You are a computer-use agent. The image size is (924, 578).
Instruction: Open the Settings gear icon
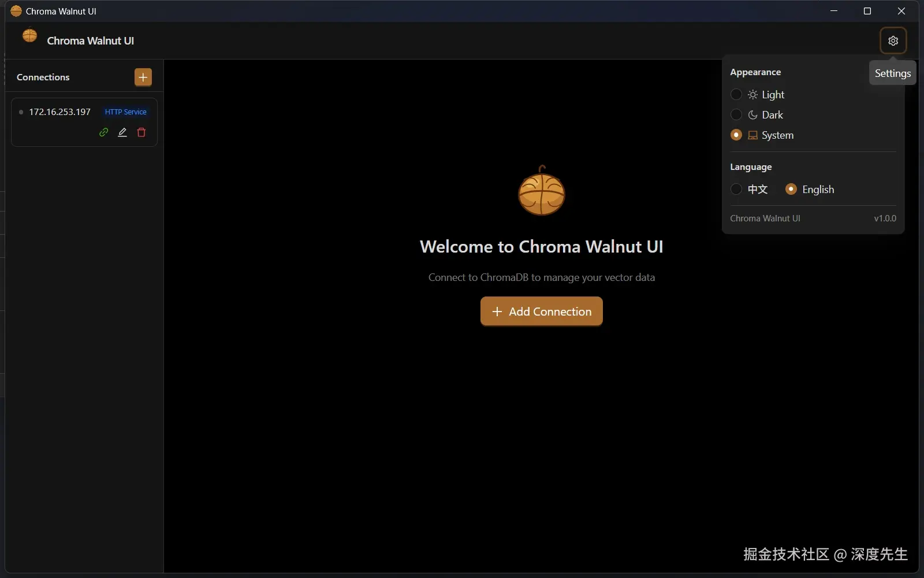point(893,40)
